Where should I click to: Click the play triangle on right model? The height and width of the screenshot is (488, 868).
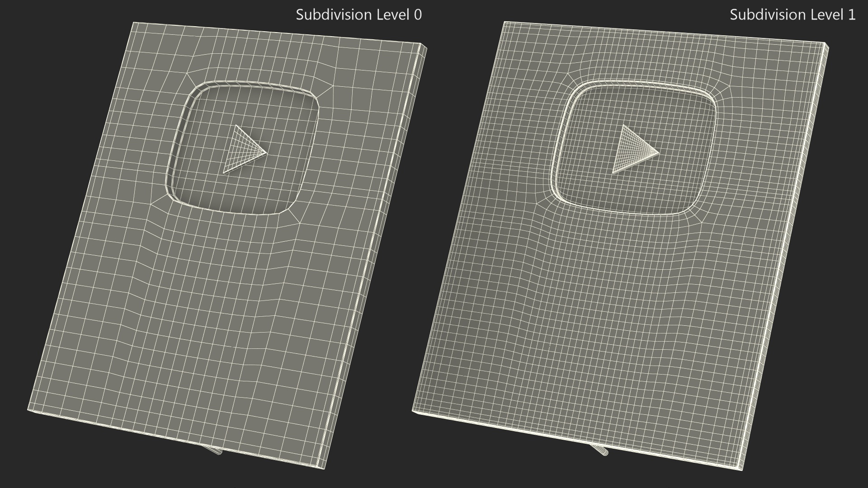click(632, 150)
